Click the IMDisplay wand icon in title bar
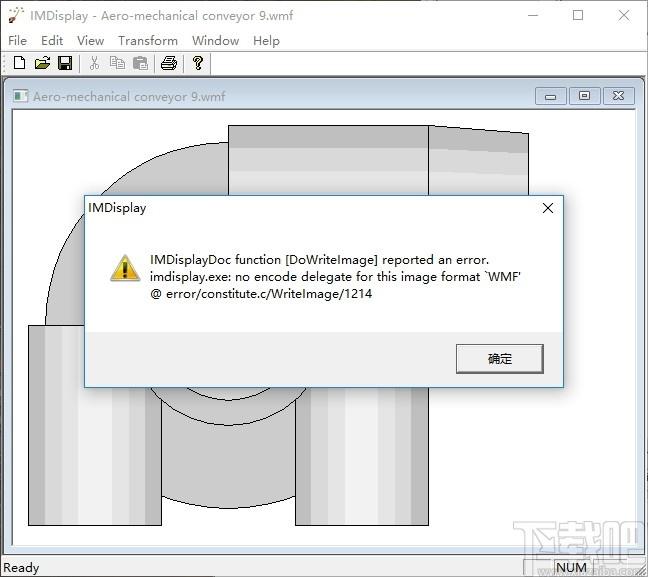Screen dimensions: 648x577 click(x=16, y=15)
